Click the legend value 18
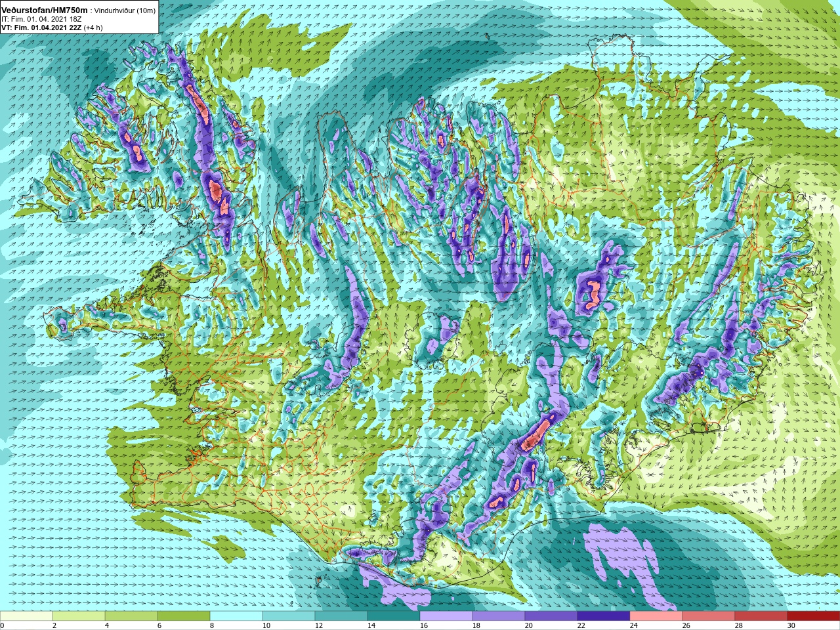 click(476, 625)
